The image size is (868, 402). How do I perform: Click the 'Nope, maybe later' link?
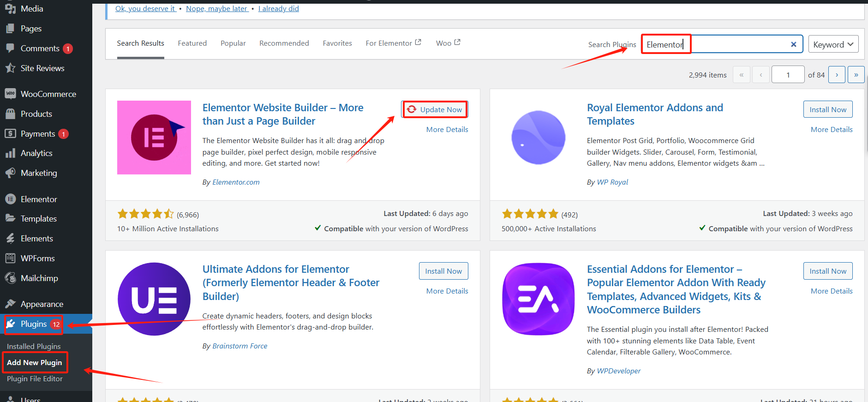point(217,8)
